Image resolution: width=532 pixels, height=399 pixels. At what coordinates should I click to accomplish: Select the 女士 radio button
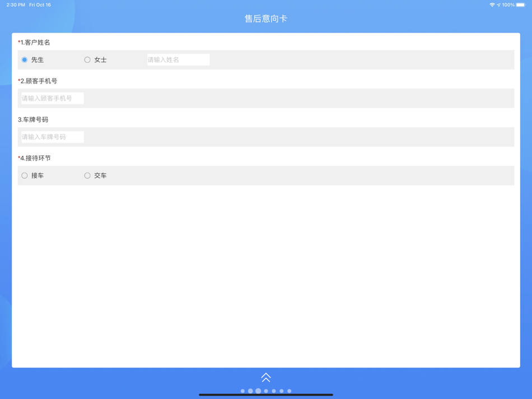coord(87,60)
